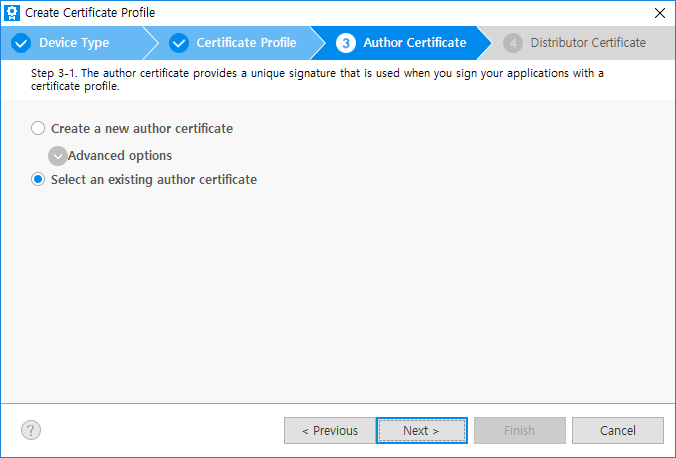676x458 pixels.
Task: Click the step 4 number circle
Action: [x=513, y=43]
